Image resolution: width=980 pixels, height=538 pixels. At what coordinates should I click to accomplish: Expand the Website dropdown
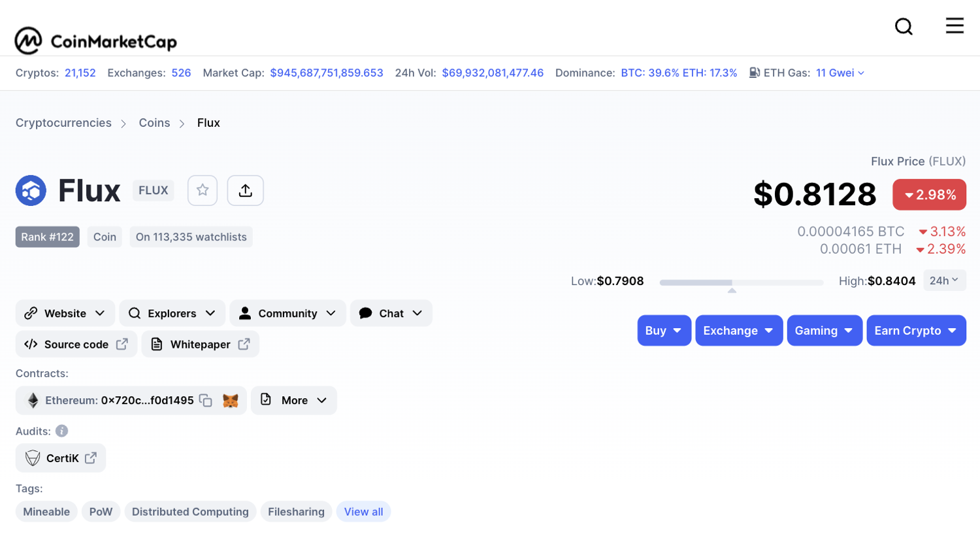click(x=65, y=313)
